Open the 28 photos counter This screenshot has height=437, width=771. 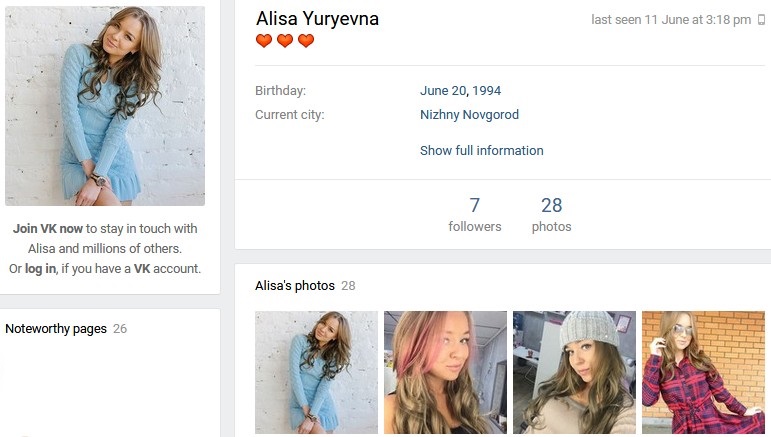tap(551, 214)
